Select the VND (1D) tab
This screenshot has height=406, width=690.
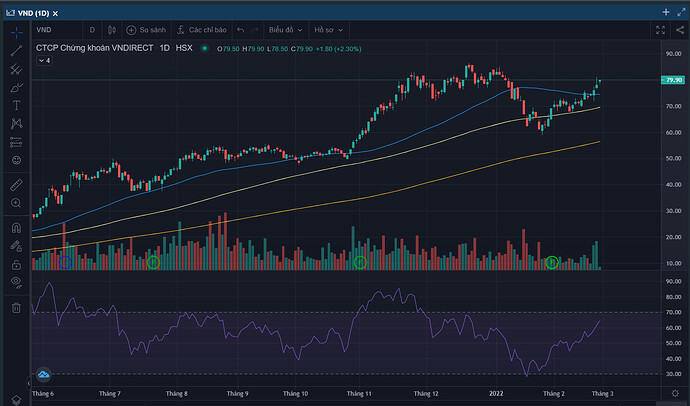33,13
